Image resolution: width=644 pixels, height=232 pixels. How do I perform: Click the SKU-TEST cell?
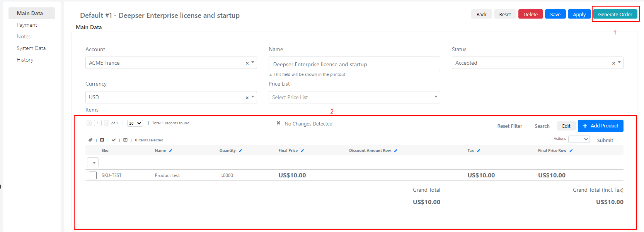click(111, 175)
